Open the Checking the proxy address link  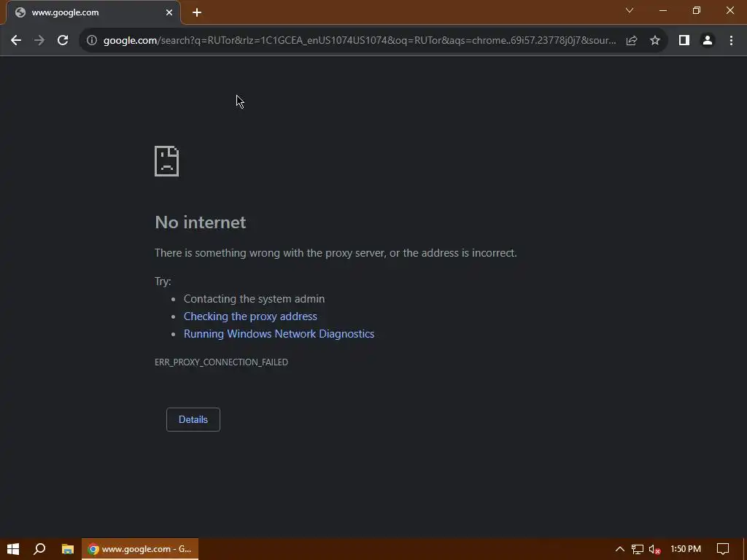pos(250,316)
